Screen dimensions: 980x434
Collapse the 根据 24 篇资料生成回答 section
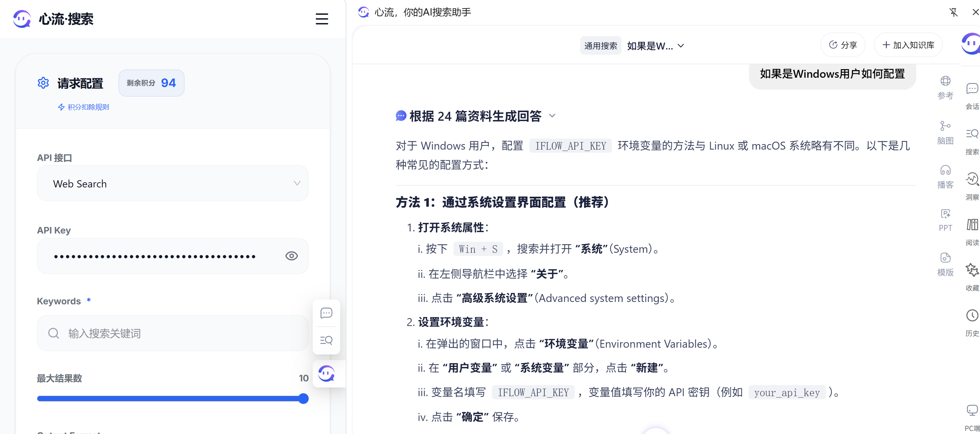[552, 116]
